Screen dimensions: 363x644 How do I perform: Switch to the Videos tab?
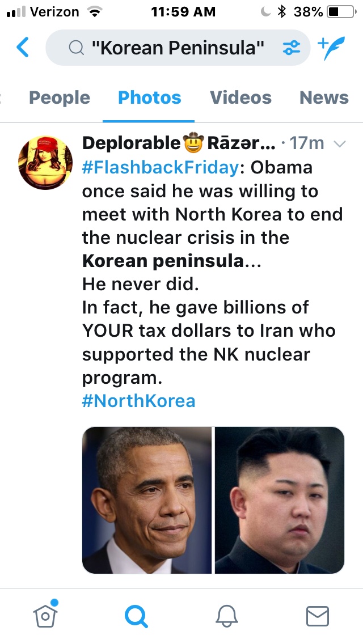[x=240, y=98]
